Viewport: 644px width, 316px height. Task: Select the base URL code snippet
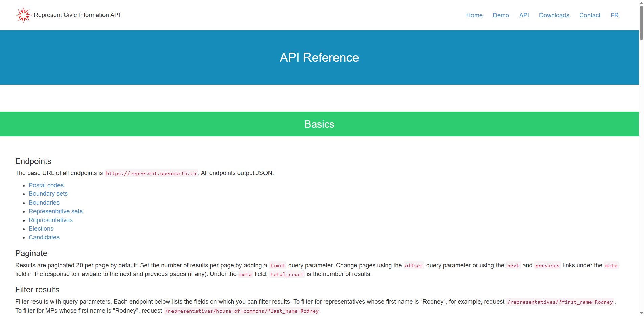(151, 173)
